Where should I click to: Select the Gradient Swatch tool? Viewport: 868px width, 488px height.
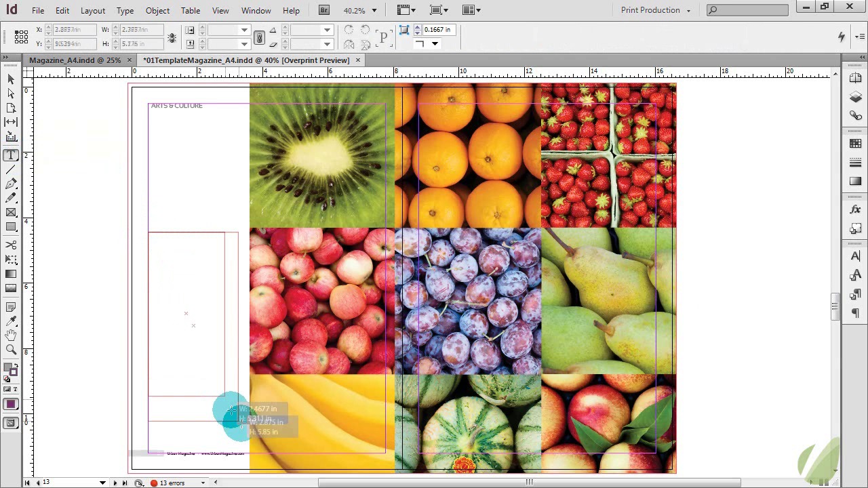pos(11,274)
